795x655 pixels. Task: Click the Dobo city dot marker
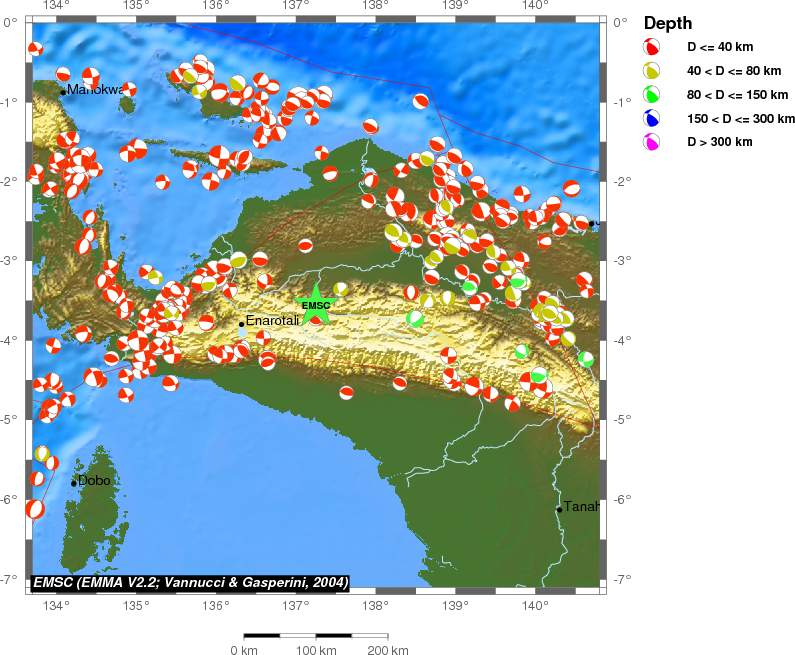click(x=74, y=483)
